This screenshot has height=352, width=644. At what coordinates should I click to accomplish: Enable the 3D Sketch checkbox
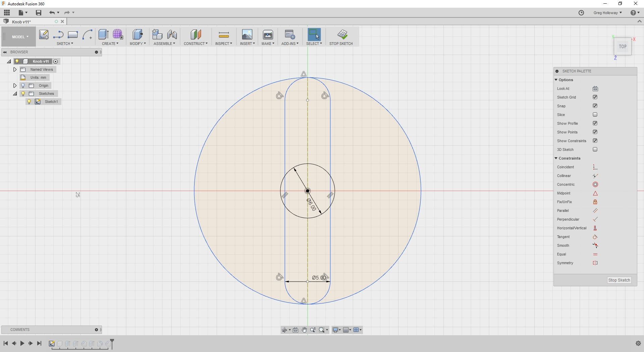(x=595, y=150)
